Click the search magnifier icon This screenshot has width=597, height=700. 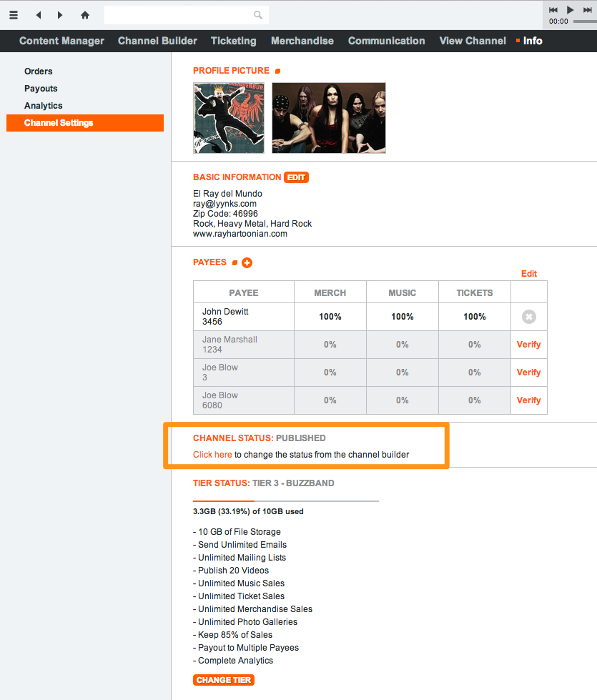[x=258, y=15]
